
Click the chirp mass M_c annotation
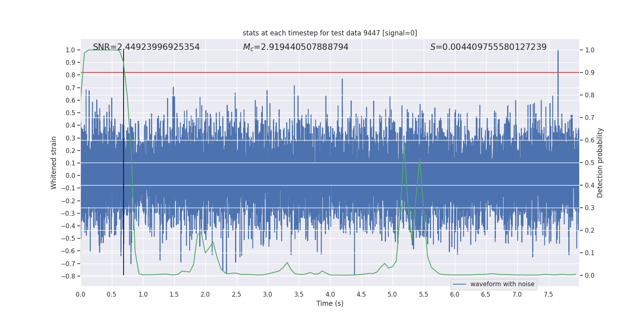click(x=295, y=47)
